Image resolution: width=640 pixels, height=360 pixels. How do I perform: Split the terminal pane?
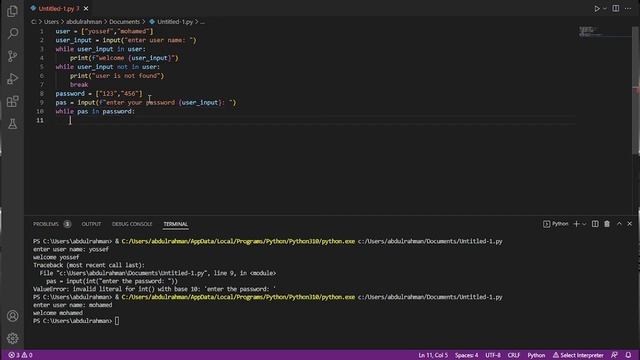coord(595,224)
